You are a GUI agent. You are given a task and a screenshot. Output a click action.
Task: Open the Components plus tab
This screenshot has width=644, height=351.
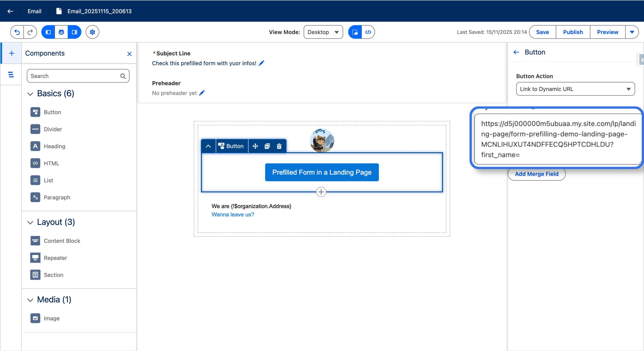coord(12,53)
